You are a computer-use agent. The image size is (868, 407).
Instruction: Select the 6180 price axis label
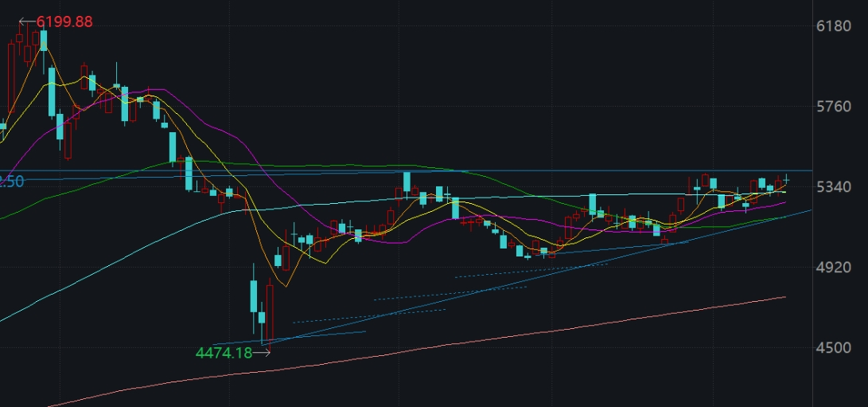[834, 26]
